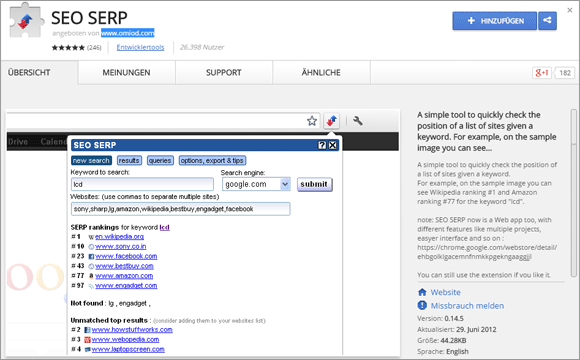
Task: Click the 'lcd' keyword link in SERP rankings
Action: pyautogui.click(x=164, y=227)
